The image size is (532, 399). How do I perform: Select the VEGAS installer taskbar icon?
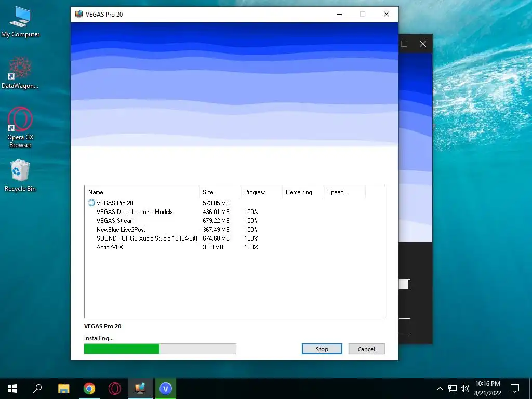tap(140, 389)
